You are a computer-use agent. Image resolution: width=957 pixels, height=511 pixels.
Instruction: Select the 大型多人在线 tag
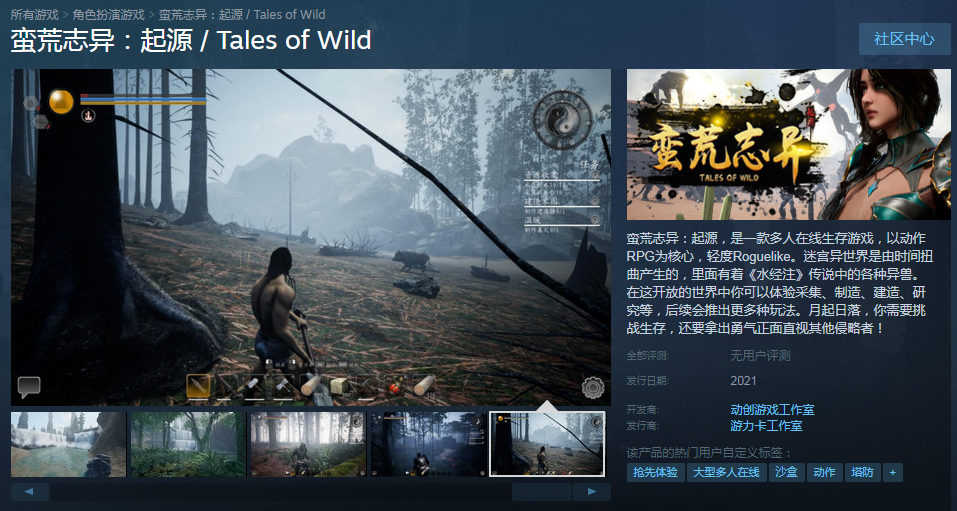coord(726,473)
